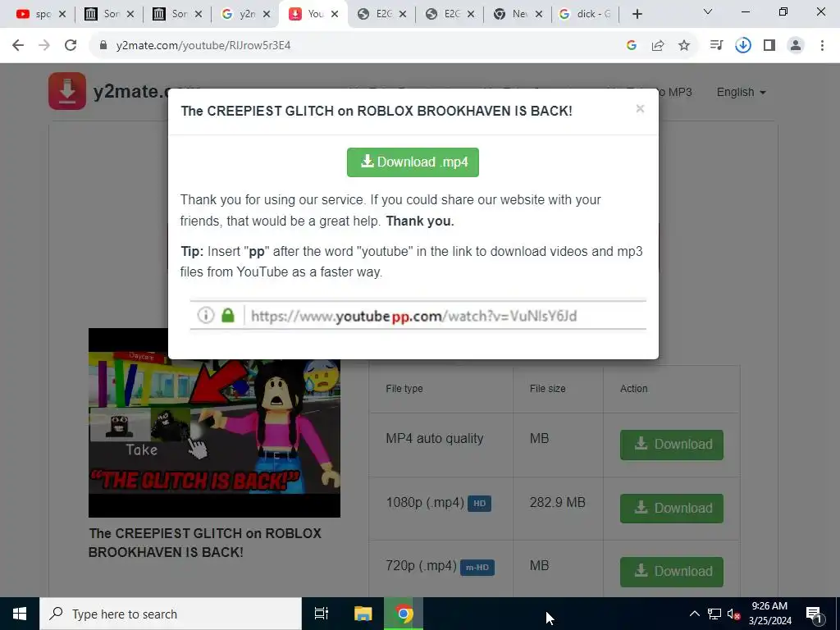Download the MP4 auto quality file
The image size is (840, 630).
[x=671, y=445]
